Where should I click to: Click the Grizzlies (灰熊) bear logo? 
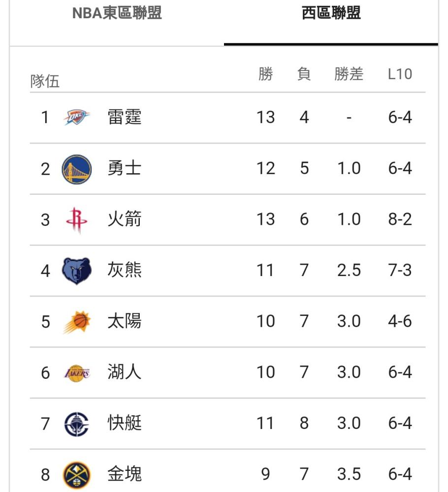(77, 271)
